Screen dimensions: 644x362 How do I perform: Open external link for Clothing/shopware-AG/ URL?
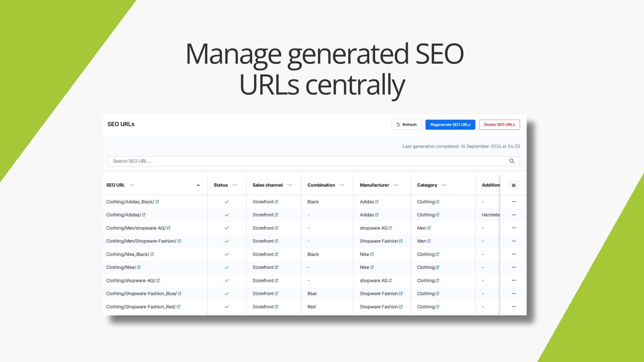(158, 281)
